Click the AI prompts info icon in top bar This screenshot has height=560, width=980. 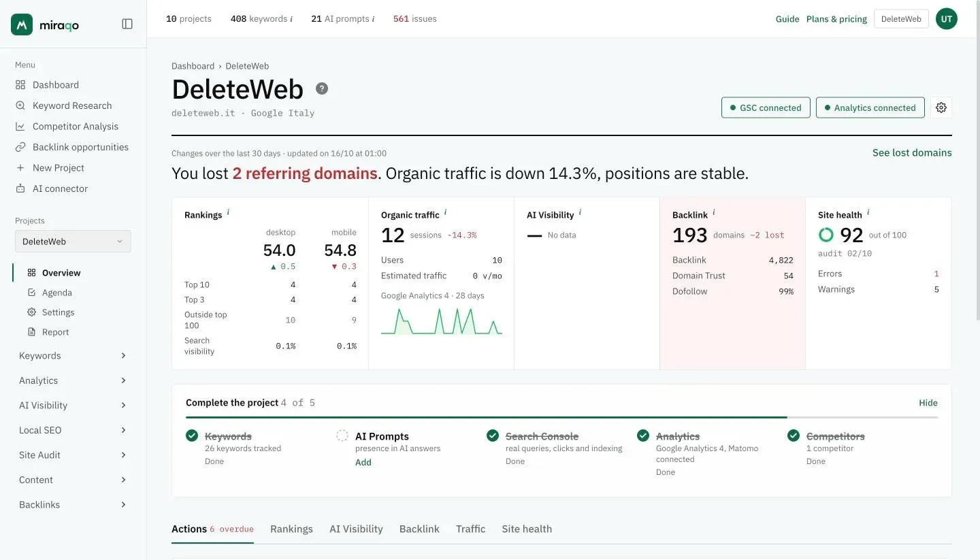point(373,19)
